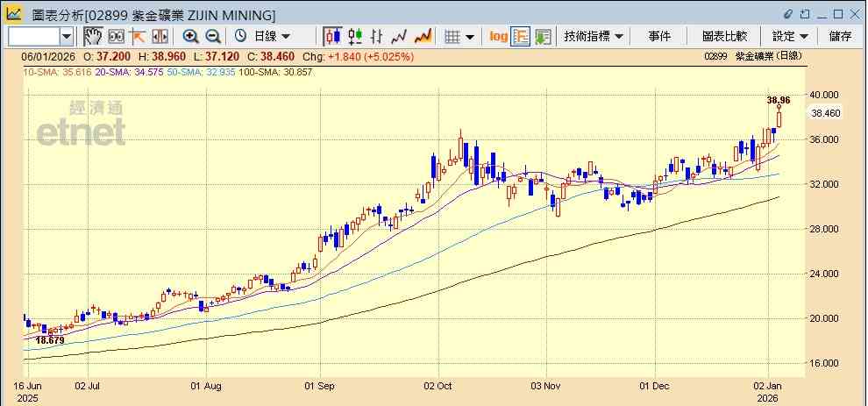Click the 02 Oct date axis label
This screenshot has width=868, height=406.
point(438,386)
